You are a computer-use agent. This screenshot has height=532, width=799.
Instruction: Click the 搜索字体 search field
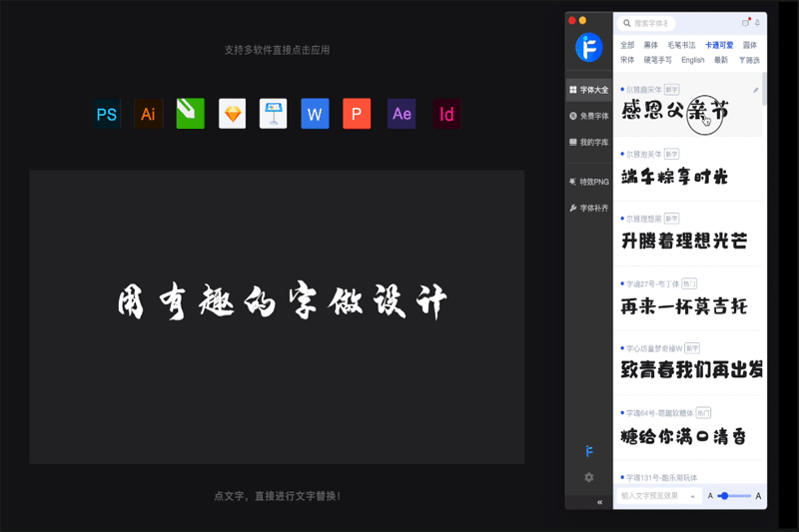tap(646, 23)
